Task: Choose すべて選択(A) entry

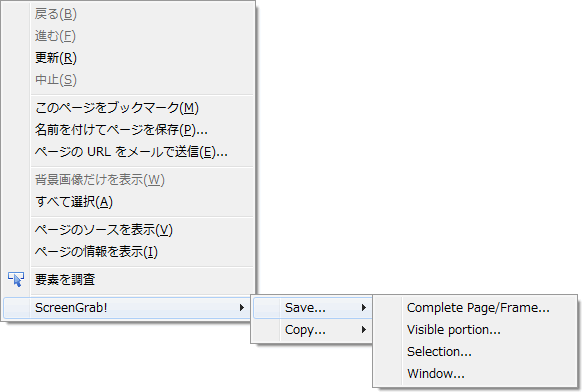Action: (x=128, y=202)
